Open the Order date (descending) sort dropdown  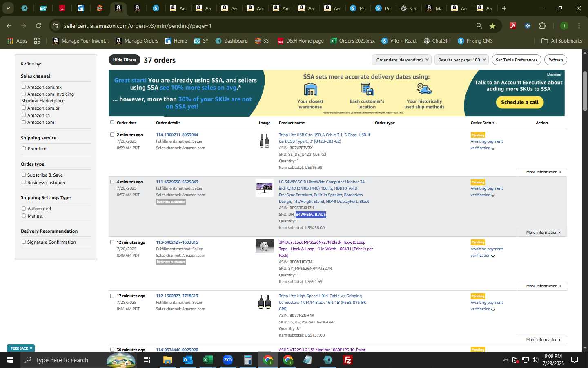(401, 60)
